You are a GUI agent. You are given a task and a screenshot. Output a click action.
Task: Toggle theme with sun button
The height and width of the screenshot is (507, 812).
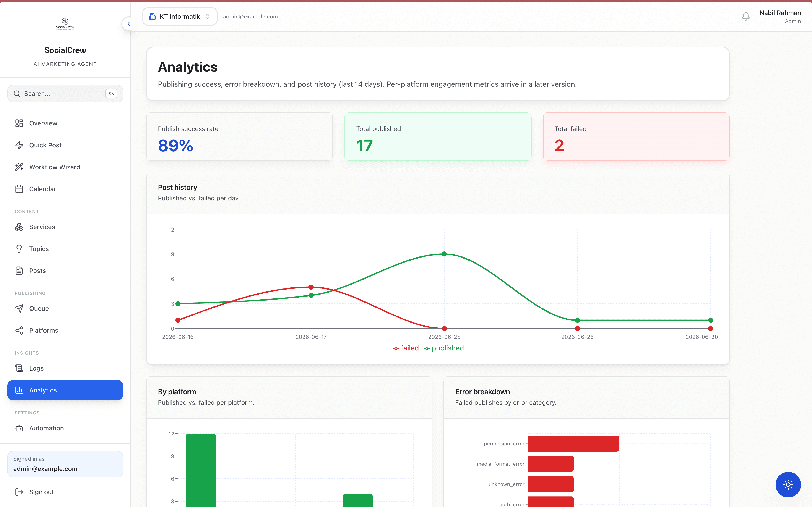coord(788,485)
